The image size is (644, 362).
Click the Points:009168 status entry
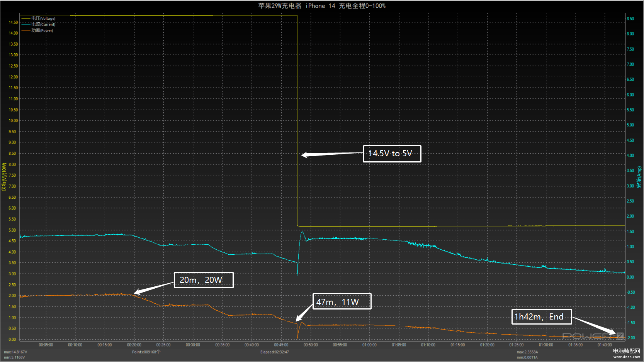point(146,352)
